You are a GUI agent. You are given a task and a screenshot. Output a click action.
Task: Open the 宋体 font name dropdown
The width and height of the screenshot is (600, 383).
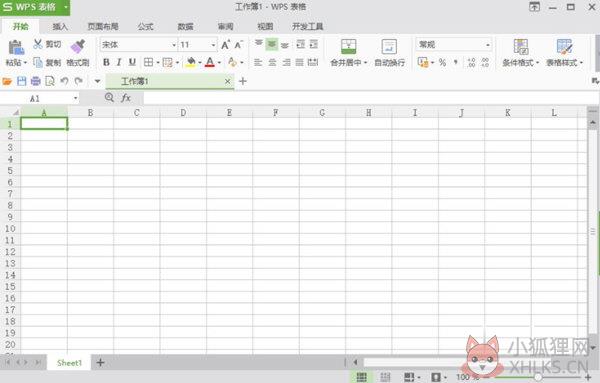(174, 45)
